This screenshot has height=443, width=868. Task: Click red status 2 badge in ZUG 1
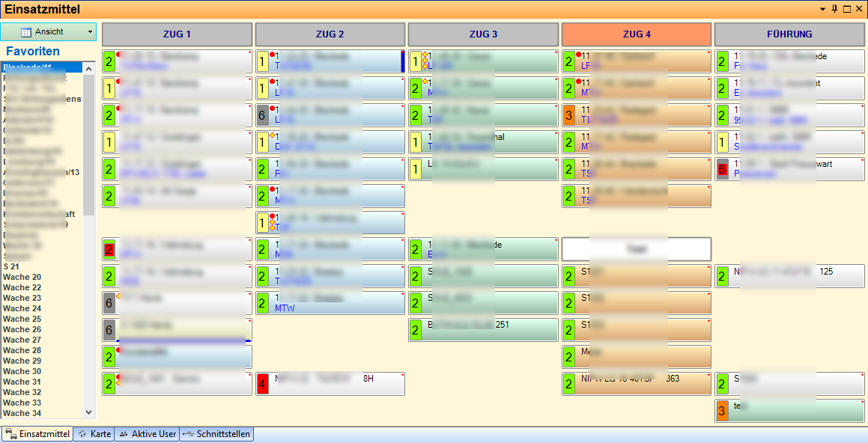click(x=109, y=249)
